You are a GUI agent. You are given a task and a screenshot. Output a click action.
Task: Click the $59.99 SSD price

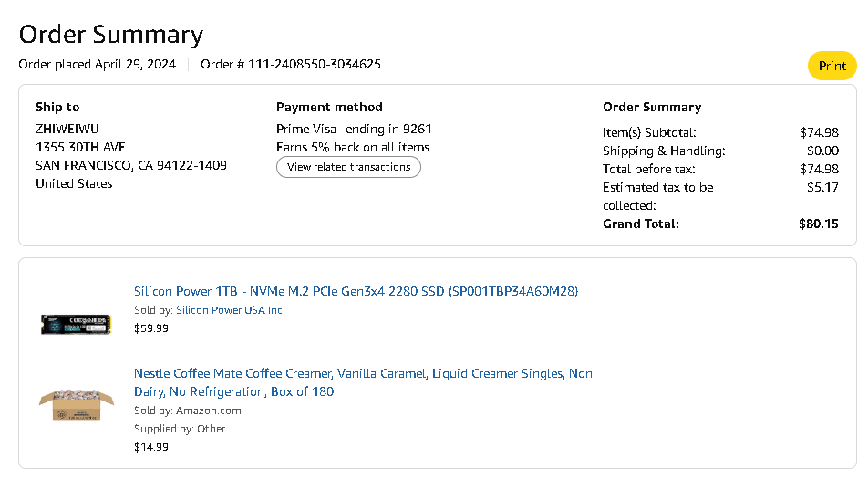pyautogui.click(x=151, y=328)
